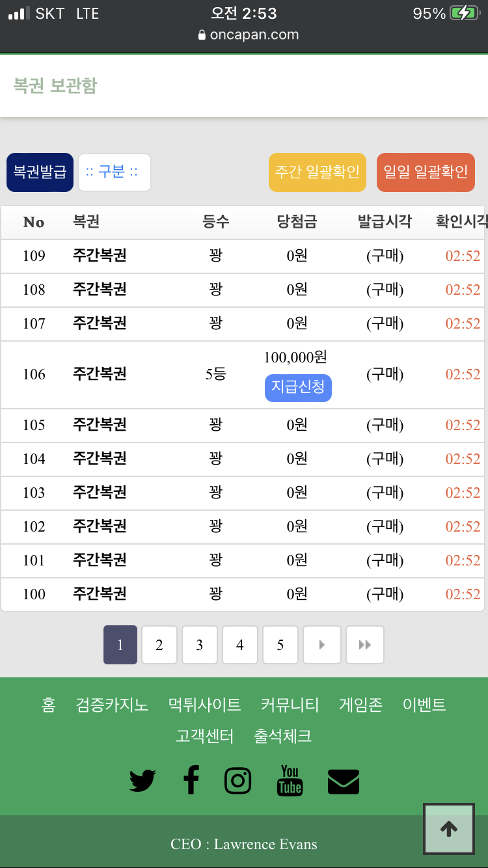
Task: Open the Facebook icon in footer
Action: tap(191, 780)
